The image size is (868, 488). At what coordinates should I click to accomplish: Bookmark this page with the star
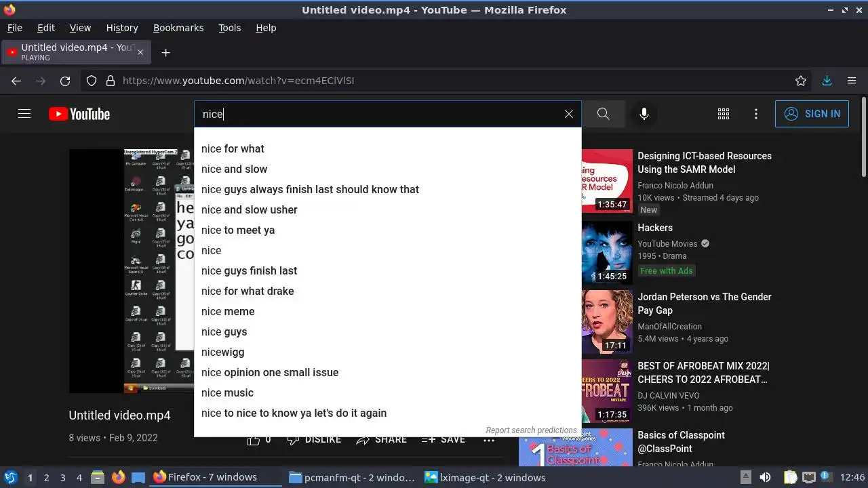point(801,81)
